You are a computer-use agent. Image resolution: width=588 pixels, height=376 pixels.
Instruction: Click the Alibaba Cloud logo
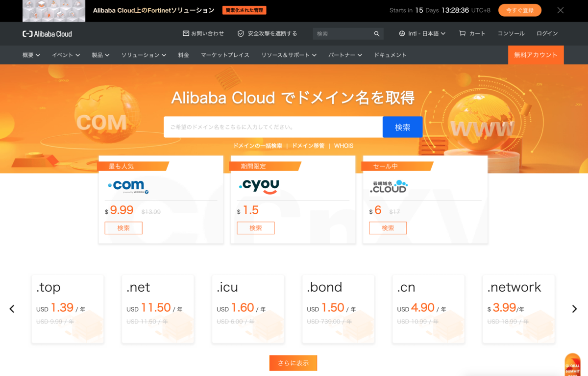point(47,34)
